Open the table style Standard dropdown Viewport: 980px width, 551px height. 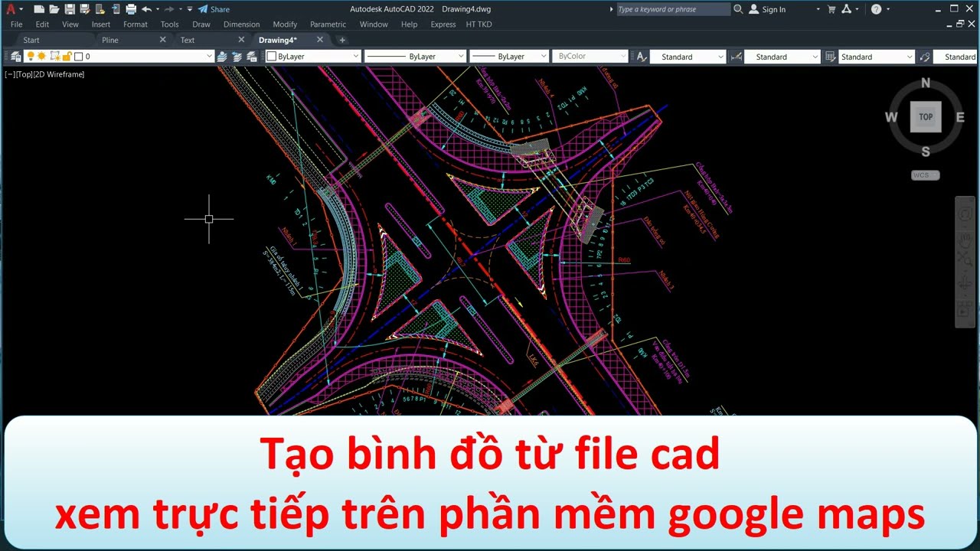point(910,57)
